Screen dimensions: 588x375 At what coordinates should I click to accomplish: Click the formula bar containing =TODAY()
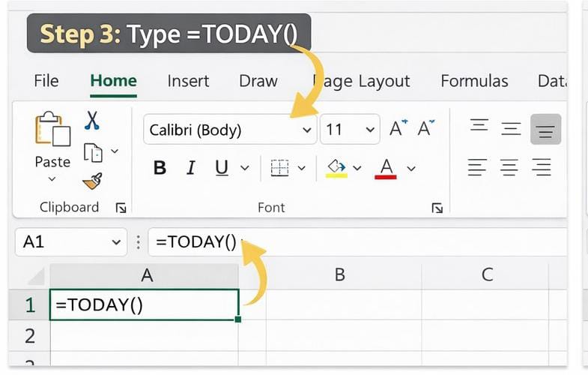click(337, 242)
